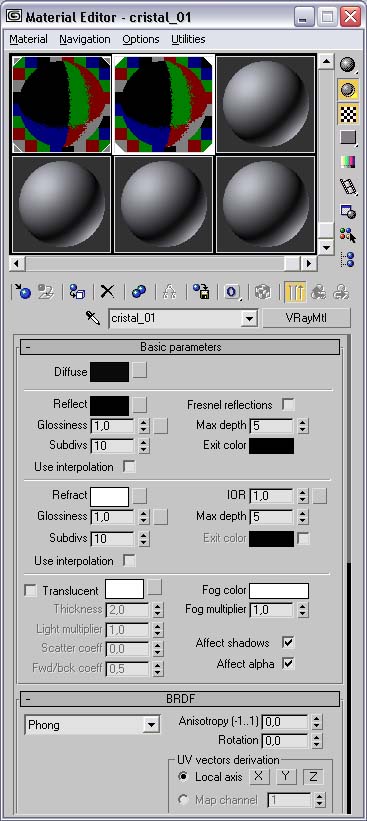This screenshot has width=367, height=821.
Task: Click the white Refract color swatch
Action: 109,497
